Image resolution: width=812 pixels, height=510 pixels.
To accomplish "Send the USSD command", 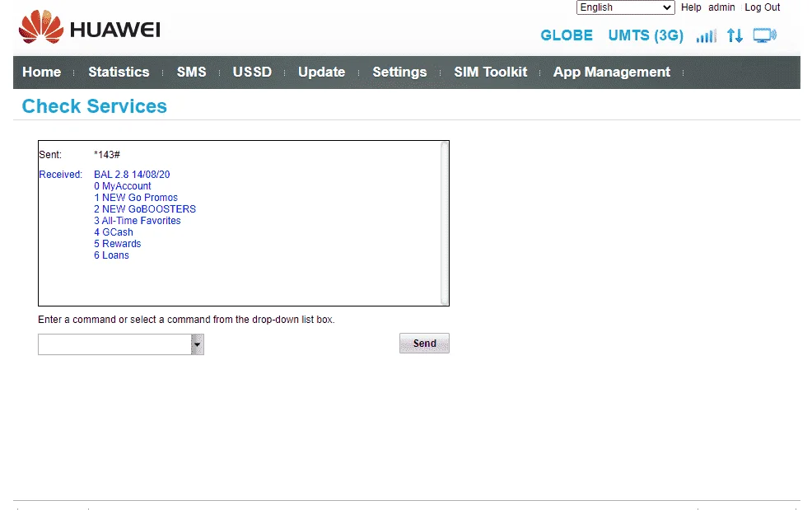I will 424,343.
